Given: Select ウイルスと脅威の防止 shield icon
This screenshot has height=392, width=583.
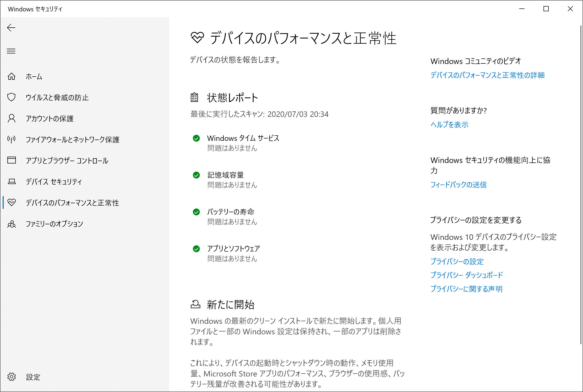Looking at the screenshot, I should click(11, 97).
